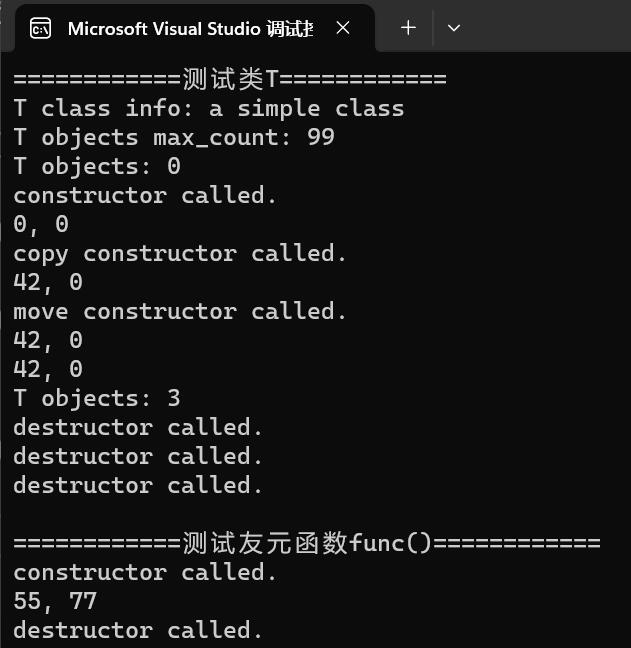Click the 测试类T header line
The width and height of the screenshot is (631, 648).
(x=230, y=79)
